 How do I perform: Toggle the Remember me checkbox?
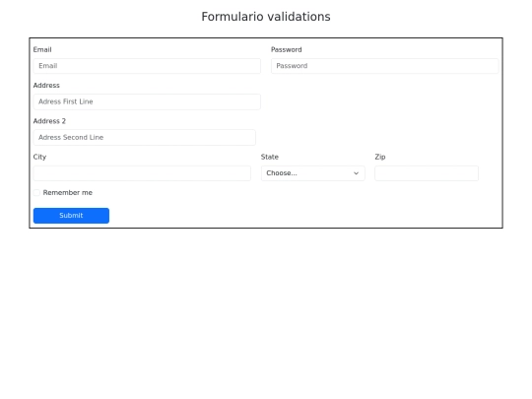click(36, 193)
